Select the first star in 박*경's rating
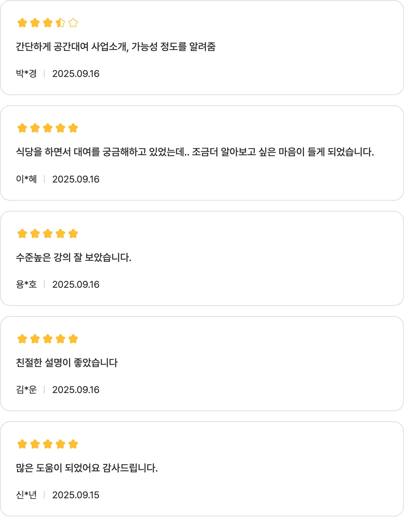This screenshot has height=532, width=404. pos(22,23)
